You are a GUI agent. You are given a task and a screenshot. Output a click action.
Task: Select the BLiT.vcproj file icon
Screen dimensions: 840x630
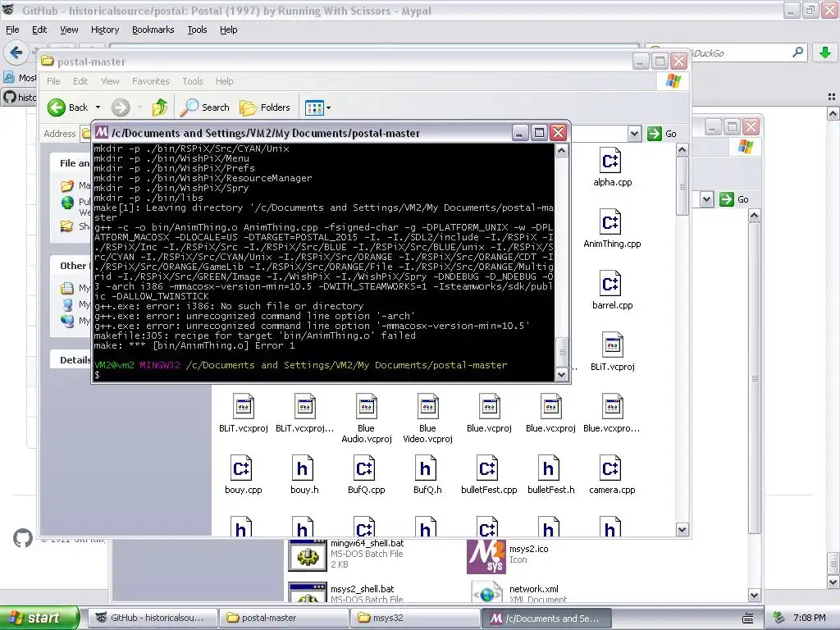(x=612, y=345)
